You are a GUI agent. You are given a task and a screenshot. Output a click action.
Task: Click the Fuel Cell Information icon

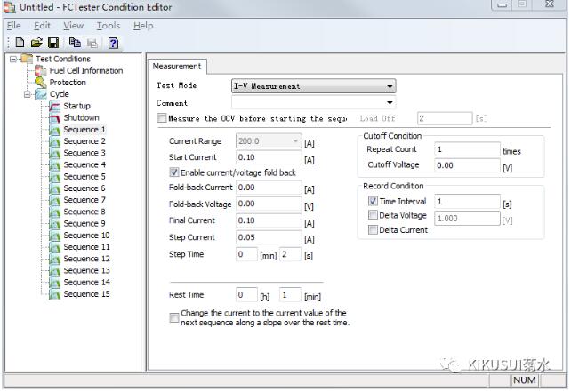tap(40, 70)
